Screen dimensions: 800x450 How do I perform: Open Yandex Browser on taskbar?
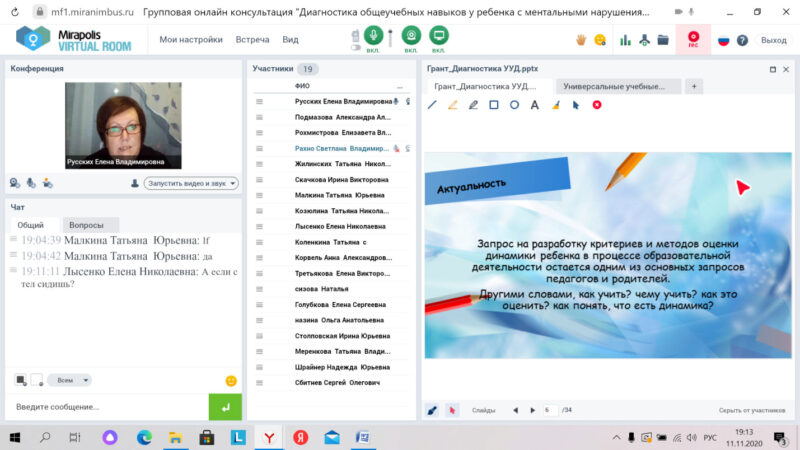point(269,437)
